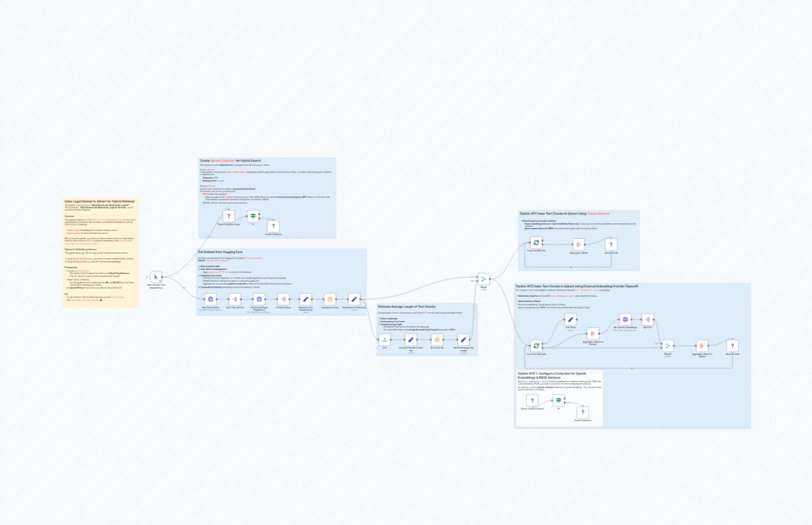Open the 'Upsert Points' node

(612, 245)
